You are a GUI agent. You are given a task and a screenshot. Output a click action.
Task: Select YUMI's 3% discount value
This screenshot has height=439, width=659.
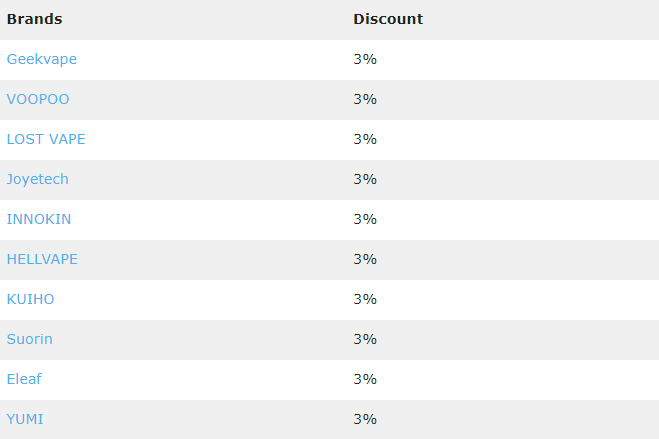[x=365, y=419]
